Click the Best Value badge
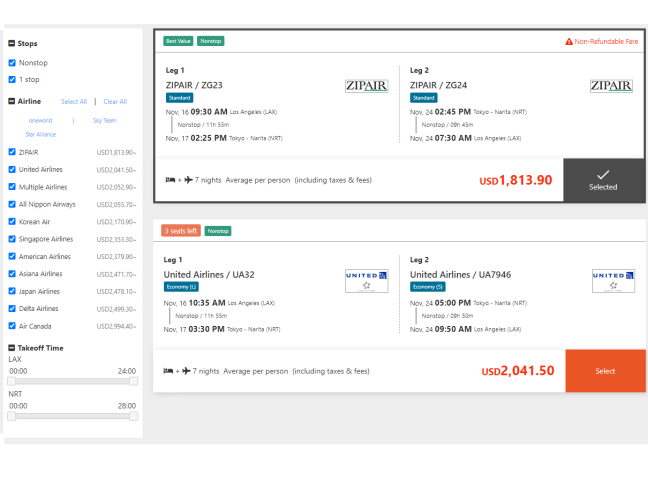Image resolution: width=648 pixels, height=486 pixels. coord(179,41)
